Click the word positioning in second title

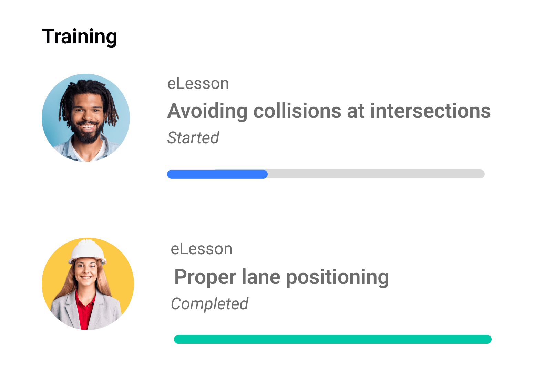[338, 278]
